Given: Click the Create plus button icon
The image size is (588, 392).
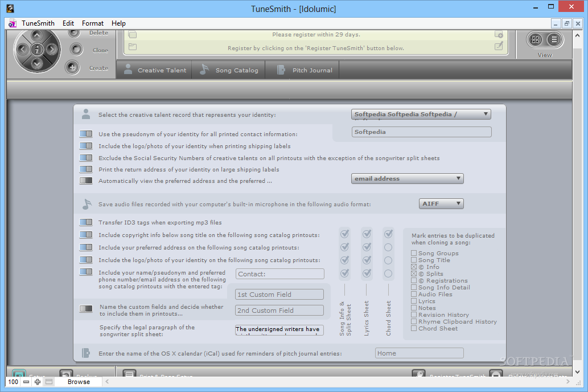Looking at the screenshot, I should (72, 68).
